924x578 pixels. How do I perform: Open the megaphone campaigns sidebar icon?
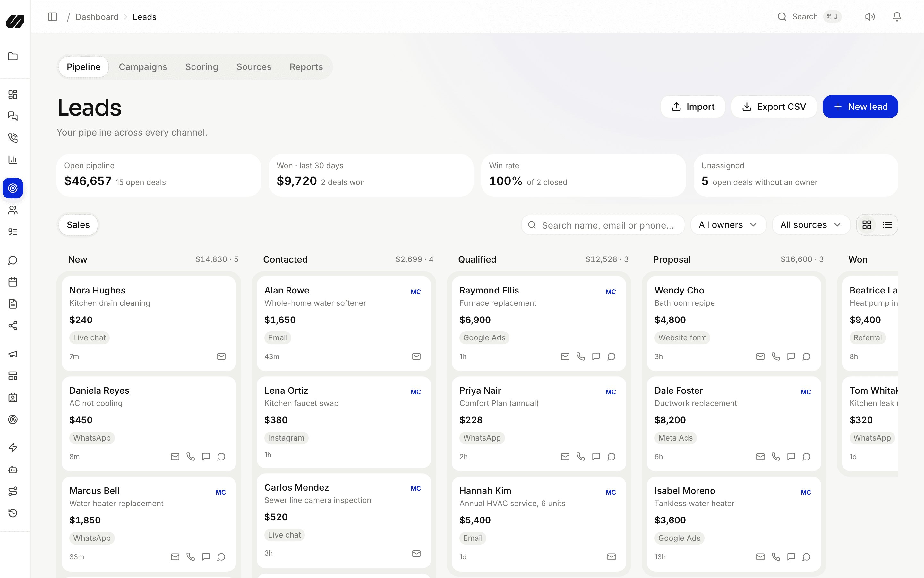[13, 354]
